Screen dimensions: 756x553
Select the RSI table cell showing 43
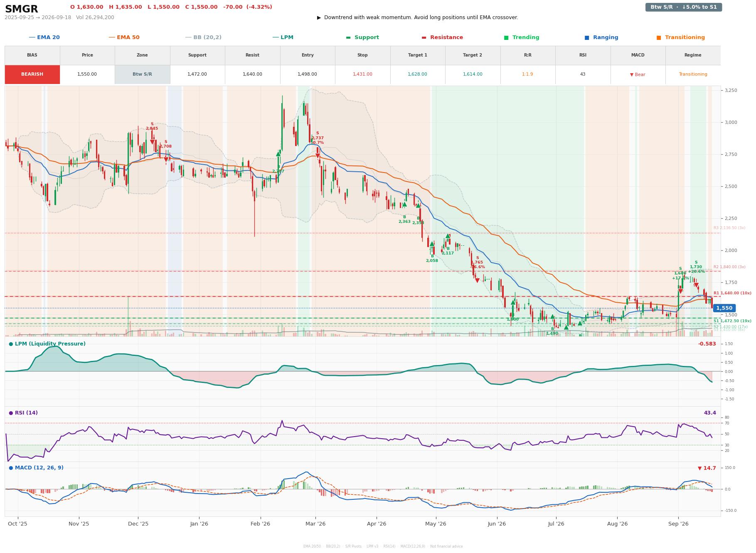(583, 74)
